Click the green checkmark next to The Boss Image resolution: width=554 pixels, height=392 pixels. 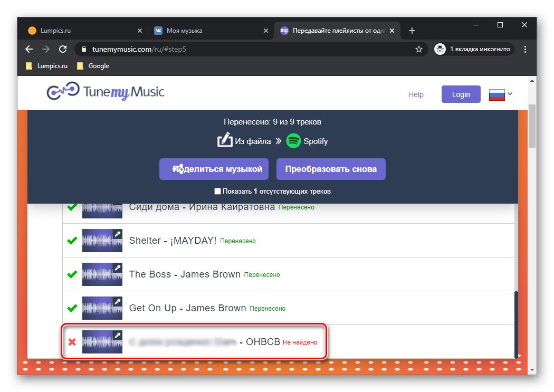point(72,274)
